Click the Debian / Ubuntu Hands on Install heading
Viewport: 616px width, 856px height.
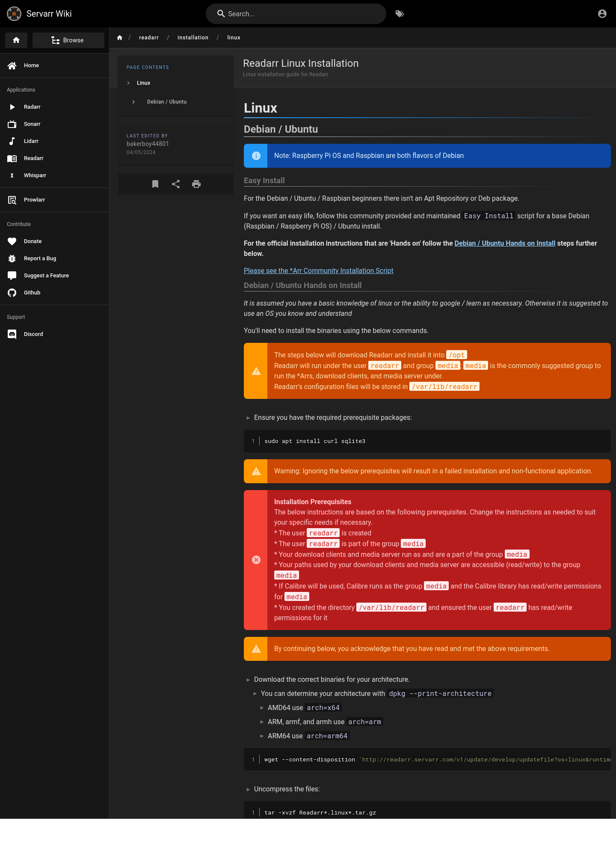click(x=302, y=285)
